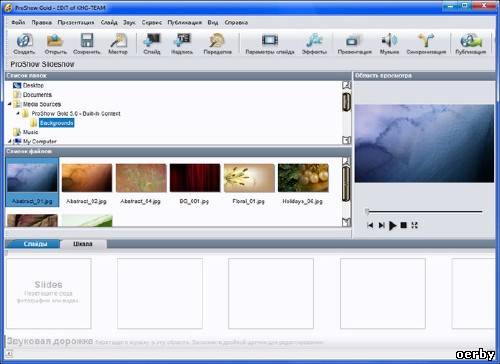Click the file list scrollbar thumb
The width and height of the screenshot is (500, 364).
[x=347, y=184]
